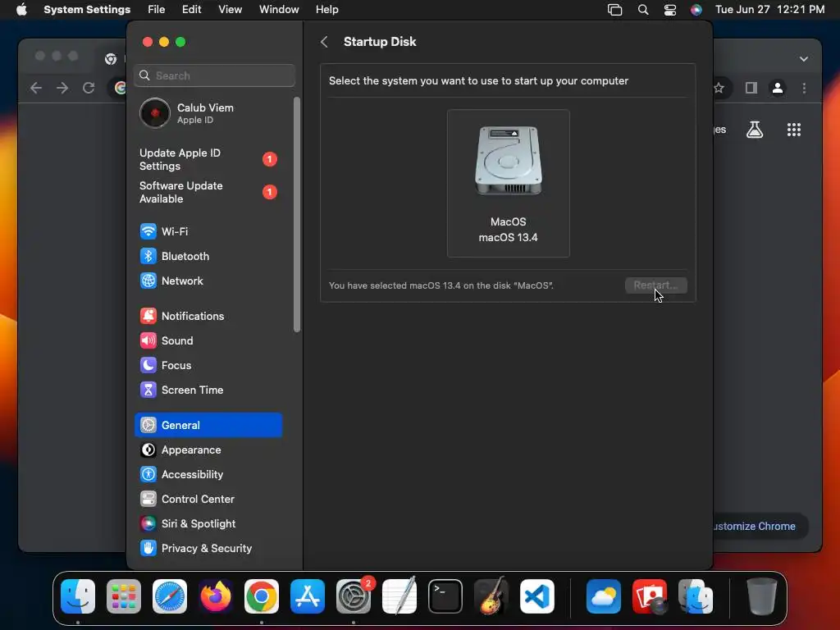
Task: Open Privacy & Security settings
Action: click(x=208, y=549)
